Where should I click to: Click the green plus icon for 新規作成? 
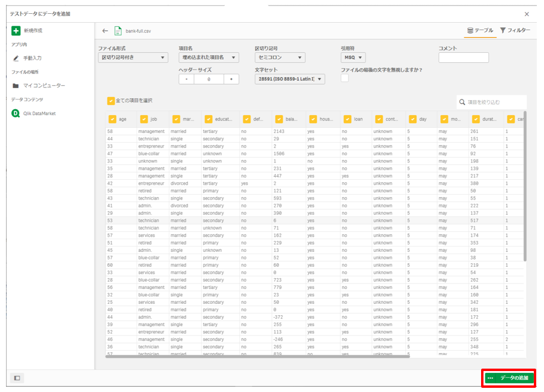pos(16,31)
